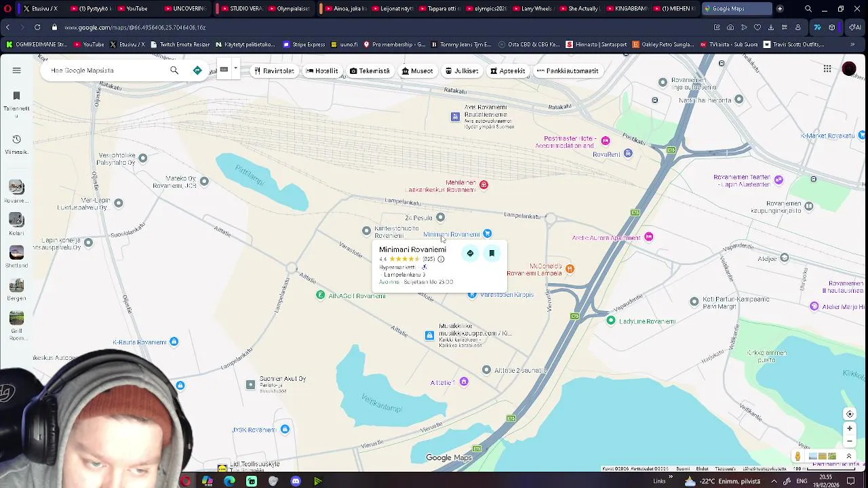This screenshot has width=868, height=488.
Task: Click the keyboard input tool icon
Action: coord(224,69)
